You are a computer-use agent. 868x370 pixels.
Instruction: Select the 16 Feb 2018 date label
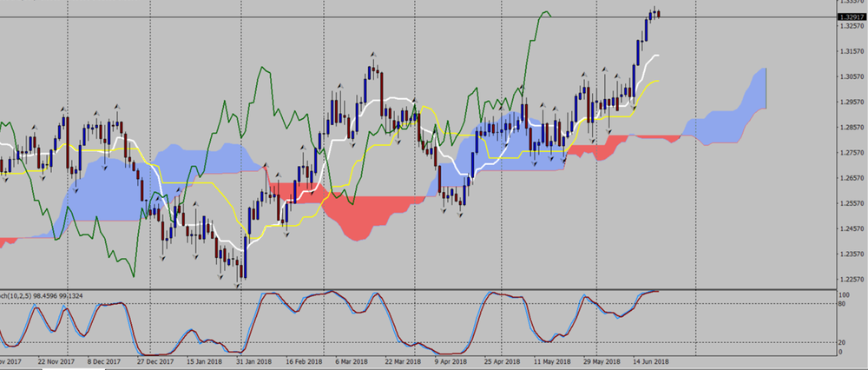click(302, 361)
